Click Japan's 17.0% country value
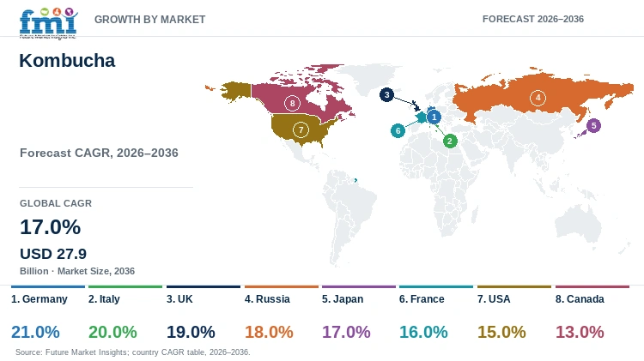This screenshot has height=361, width=644. pos(346,332)
